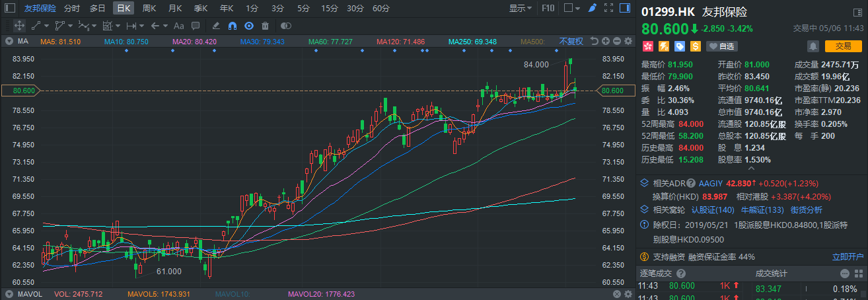Select the crosshair move cursor tool
Screen dimensions: 868x300
click(x=19, y=26)
